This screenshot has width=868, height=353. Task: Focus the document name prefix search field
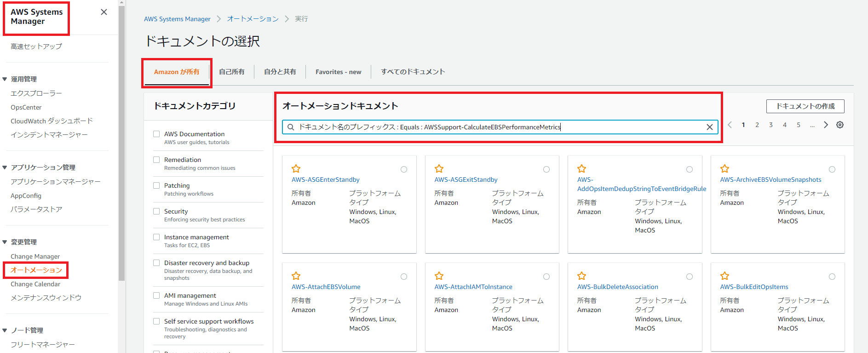(x=500, y=127)
